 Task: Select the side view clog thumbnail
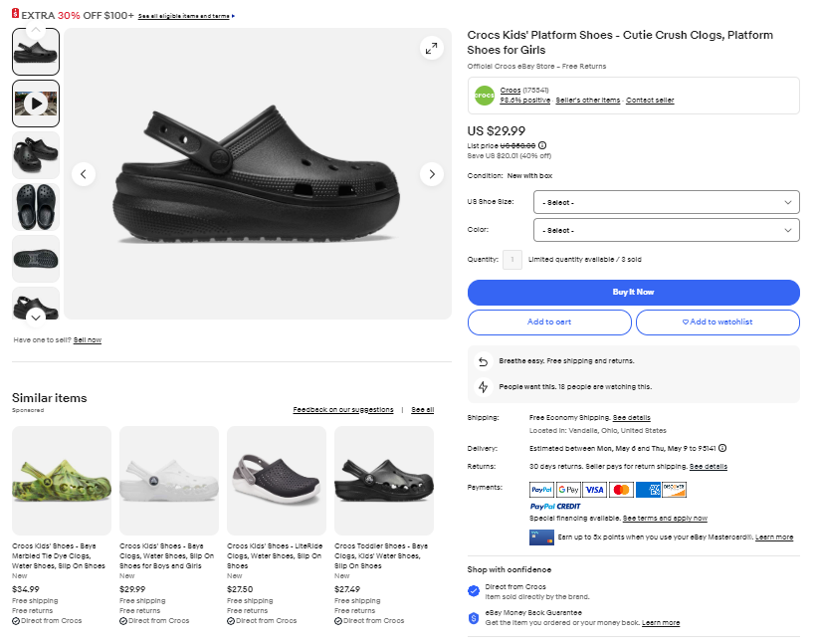tap(36, 52)
